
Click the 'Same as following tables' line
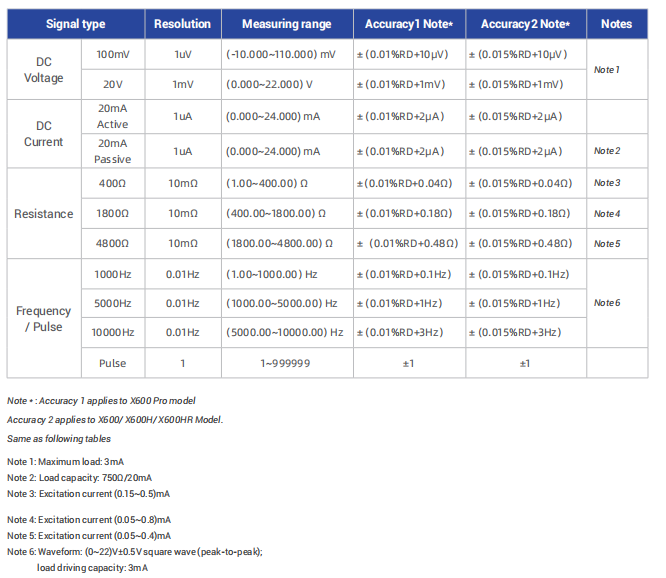pyautogui.click(x=59, y=439)
